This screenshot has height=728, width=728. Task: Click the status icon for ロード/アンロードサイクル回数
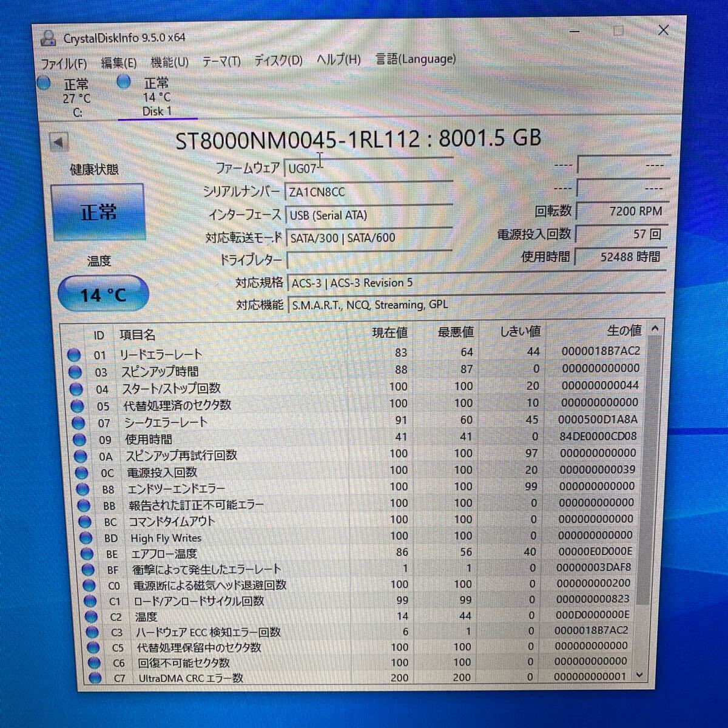pos(90,602)
